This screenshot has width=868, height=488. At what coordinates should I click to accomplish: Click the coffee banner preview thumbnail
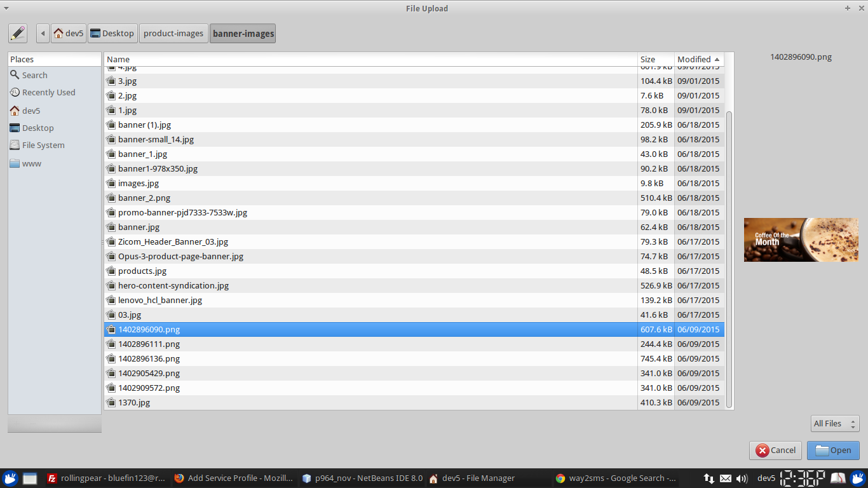tap(801, 240)
